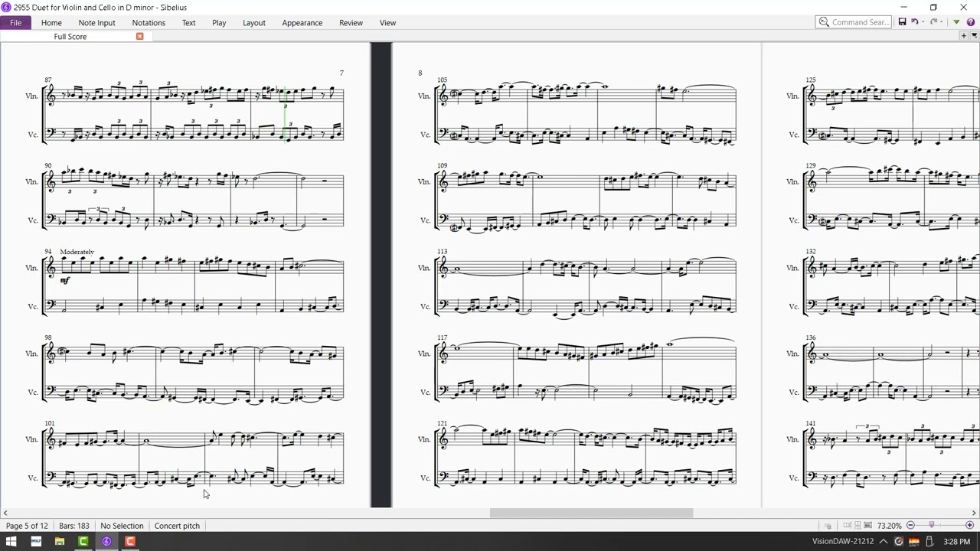Click the page number 8
Image resolution: width=980 pixels, height=551 pixels.
click(x=420, y=73)
